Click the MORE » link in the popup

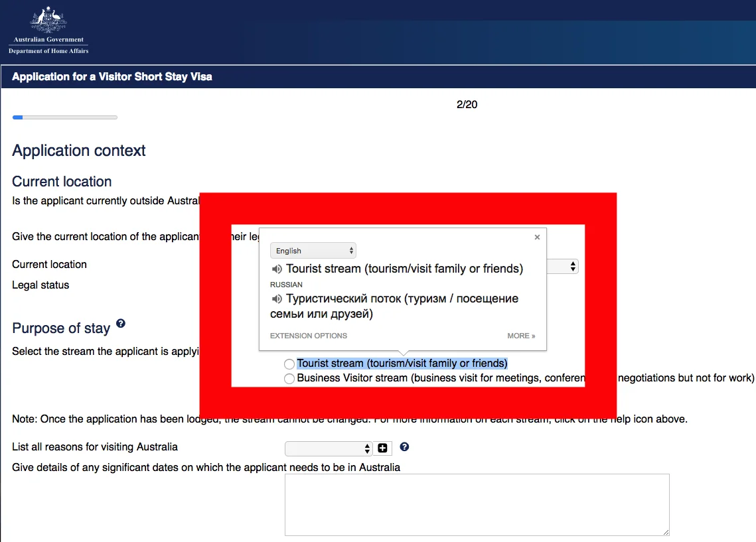click(521, 336)
